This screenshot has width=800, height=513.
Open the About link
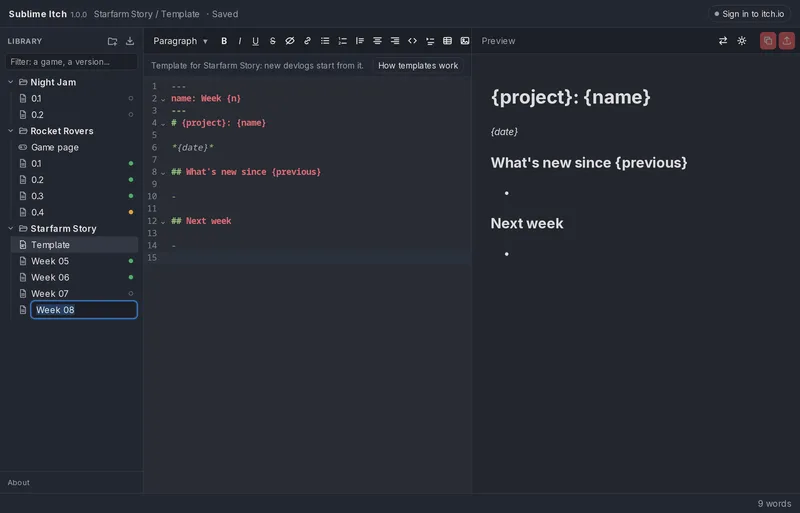coord(18,482)
